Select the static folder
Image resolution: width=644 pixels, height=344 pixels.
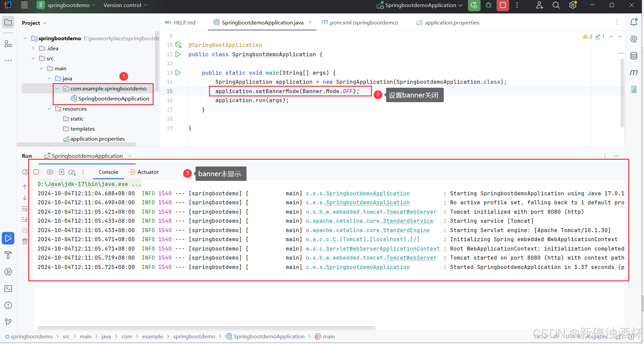click(x=73, y=119)
